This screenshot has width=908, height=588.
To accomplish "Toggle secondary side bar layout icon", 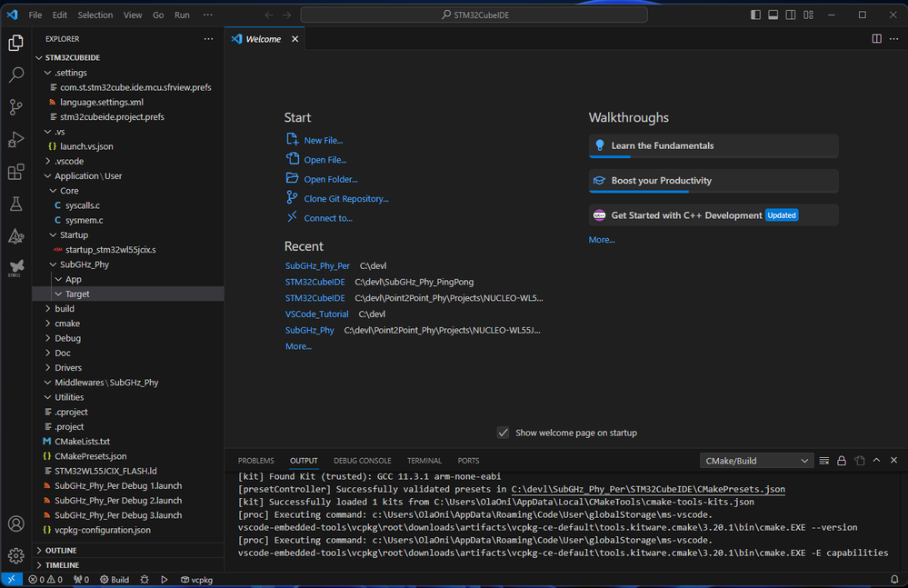I will coord(791,15).
